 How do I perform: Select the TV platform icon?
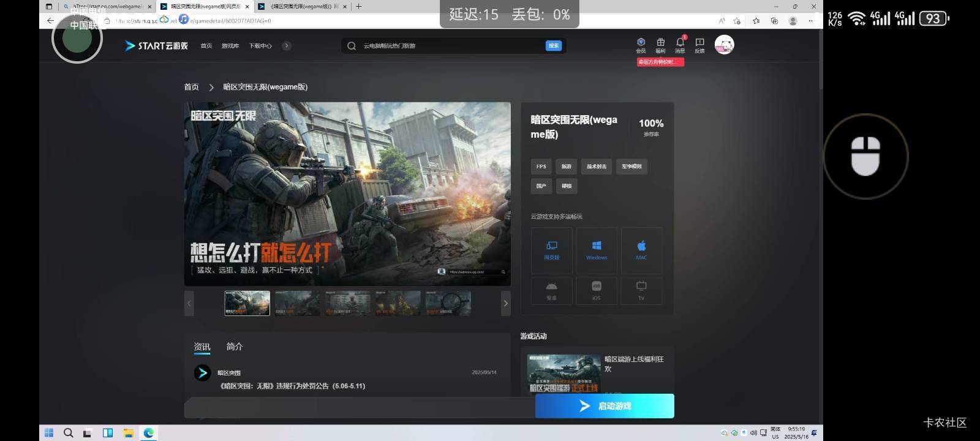click(641, 291)
